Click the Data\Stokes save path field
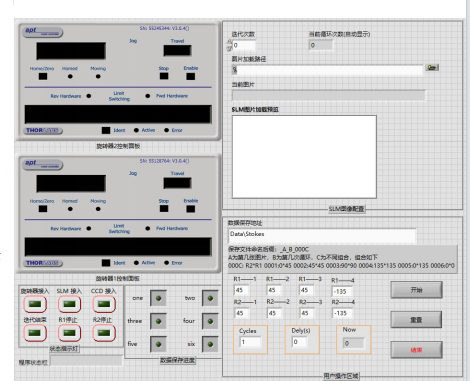The height and width of the screenshot is (381, 470). (x=322, y=236)
